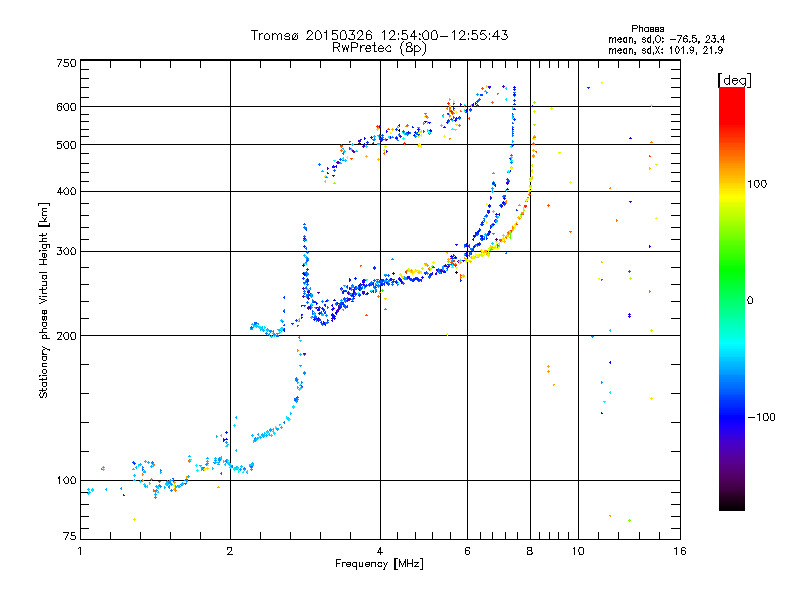Click x-axis tick label '4'

380,551
